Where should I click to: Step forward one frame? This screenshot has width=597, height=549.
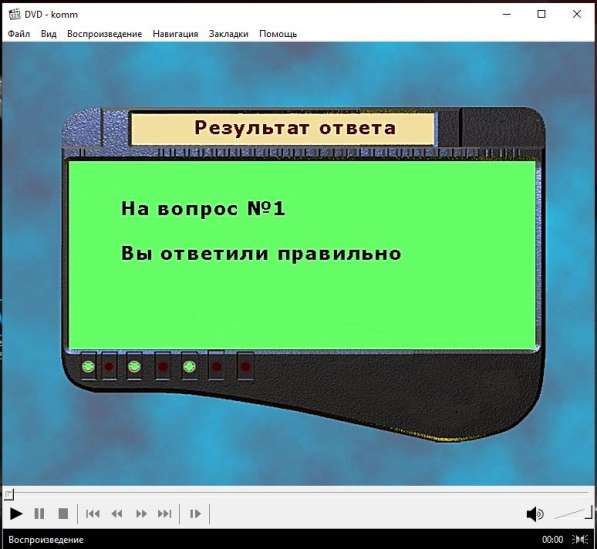click(195, 514)
